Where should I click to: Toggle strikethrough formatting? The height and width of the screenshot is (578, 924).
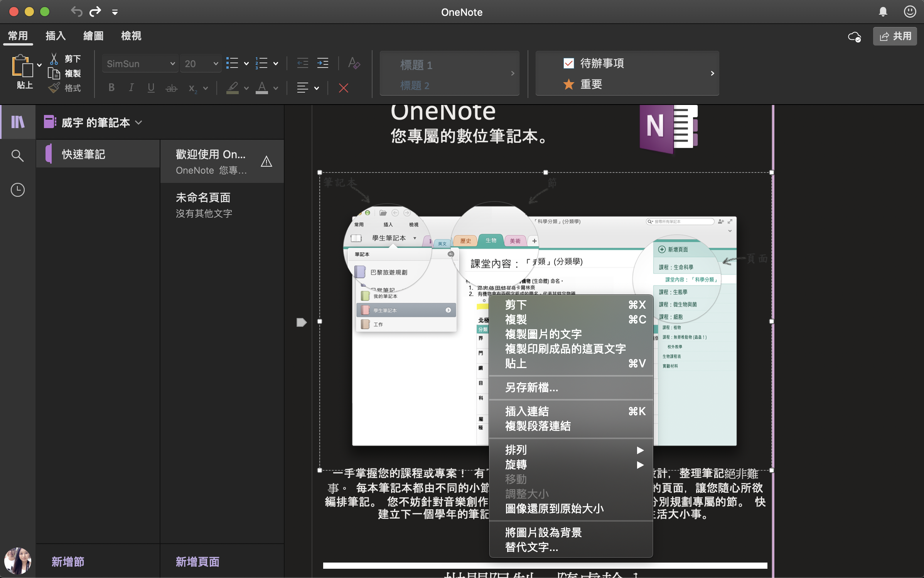coord(171,88)
